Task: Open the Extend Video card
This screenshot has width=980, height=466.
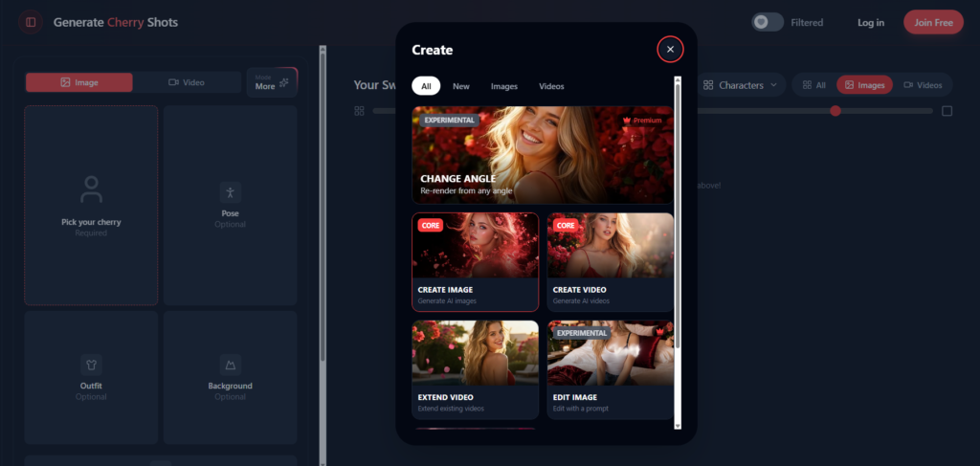Action: pyautogui.click(x=475, y=369)
